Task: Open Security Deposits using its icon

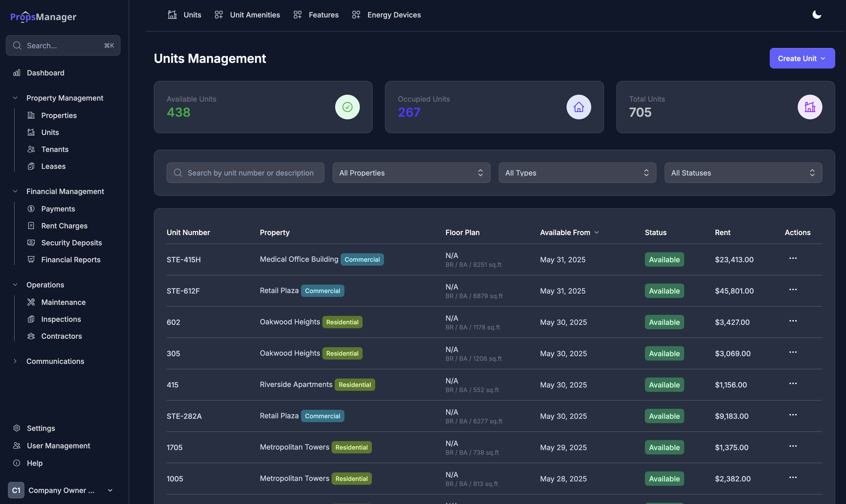Action: 31,243
